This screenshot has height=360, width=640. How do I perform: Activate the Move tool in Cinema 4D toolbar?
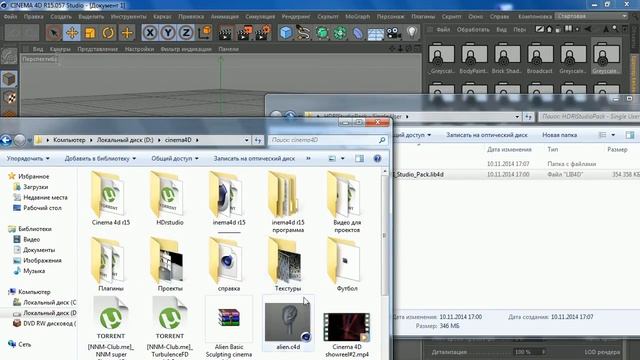[x=72, y=33]
